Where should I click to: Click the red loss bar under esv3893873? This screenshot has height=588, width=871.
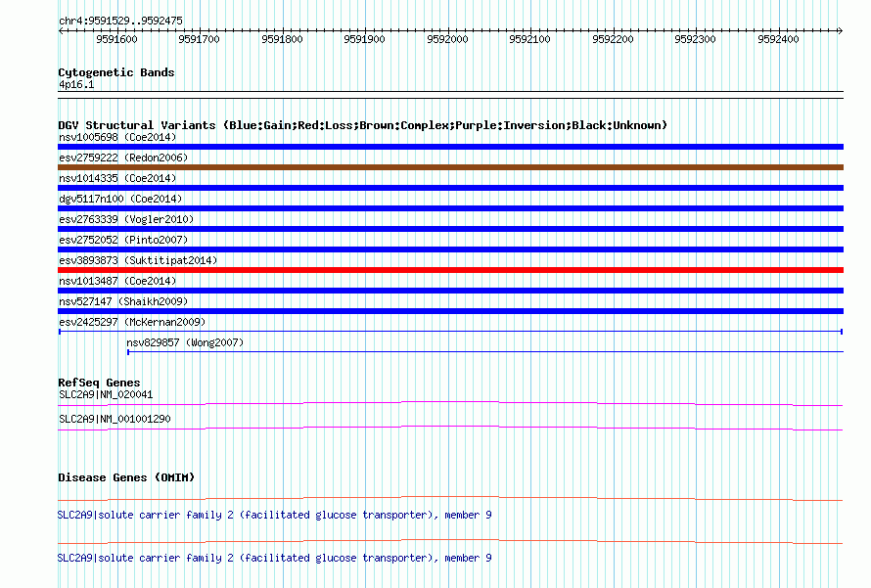pos(450,270)
